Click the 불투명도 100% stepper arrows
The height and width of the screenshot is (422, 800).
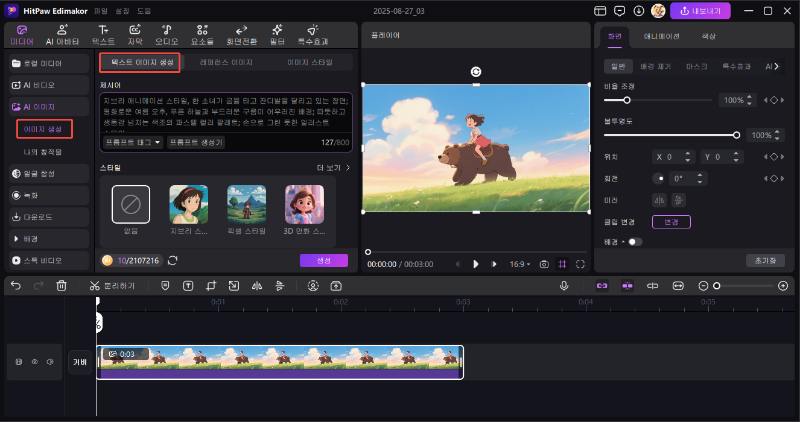pyautogui.click(x=777, y=135)
